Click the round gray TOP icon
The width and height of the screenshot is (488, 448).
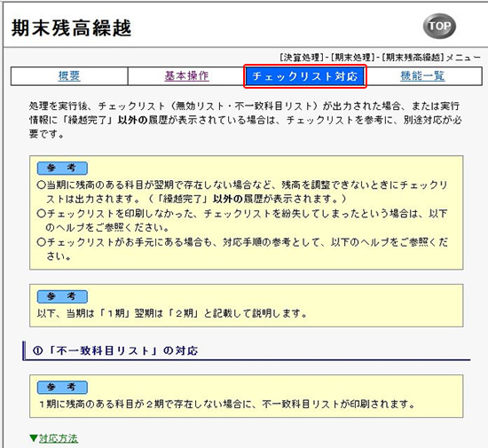(439, 26)
